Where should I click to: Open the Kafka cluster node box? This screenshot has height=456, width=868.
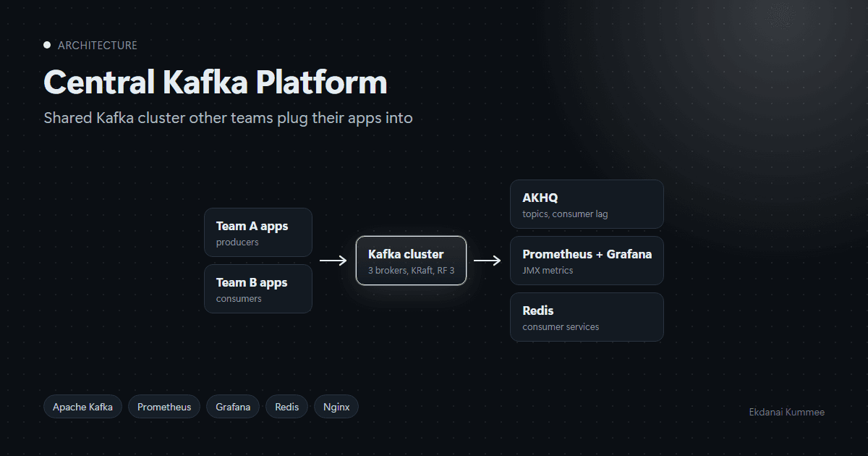point(411,261)
